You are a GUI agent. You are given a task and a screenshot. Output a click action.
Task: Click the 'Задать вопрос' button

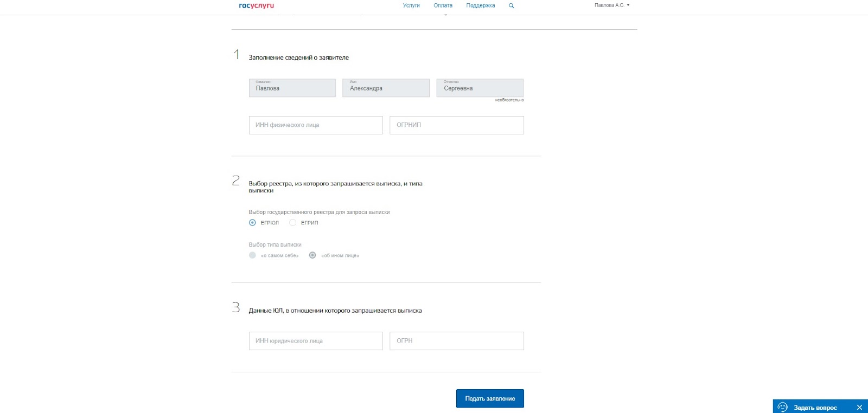coord(815,408)
